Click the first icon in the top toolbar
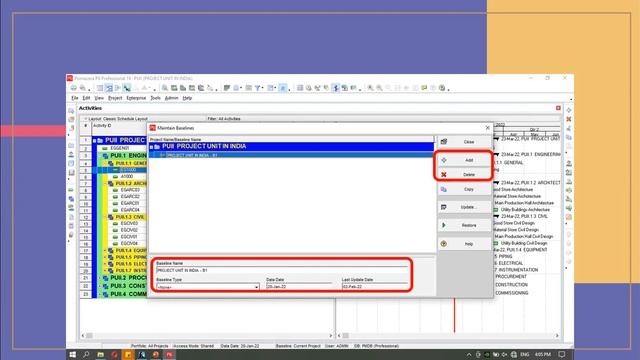 (x=74, y=88)
